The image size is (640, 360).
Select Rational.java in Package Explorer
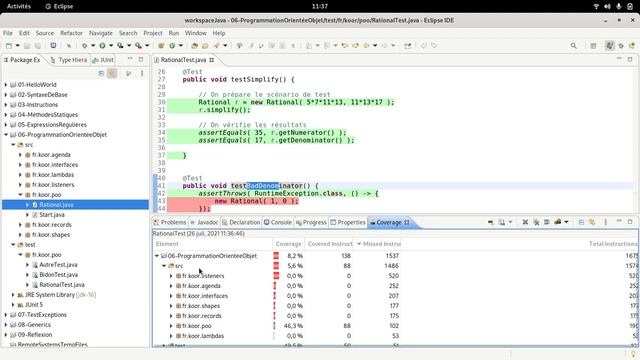point(56,205)
